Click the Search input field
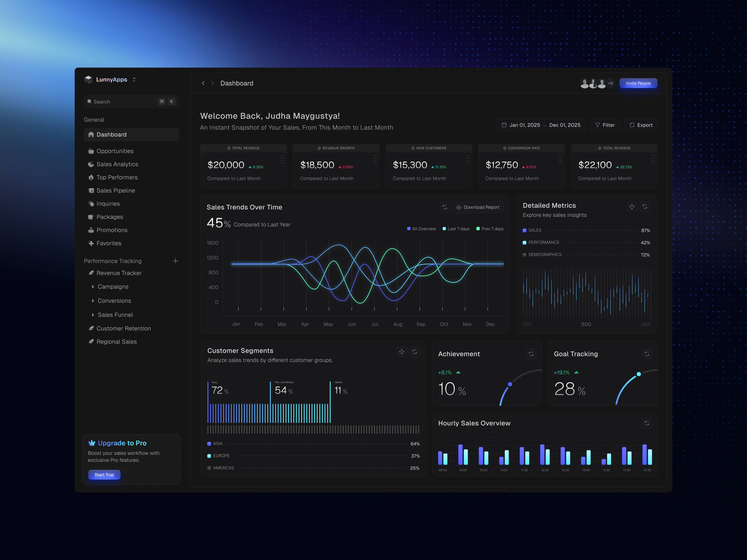747x560 pixels. (131, 101)
